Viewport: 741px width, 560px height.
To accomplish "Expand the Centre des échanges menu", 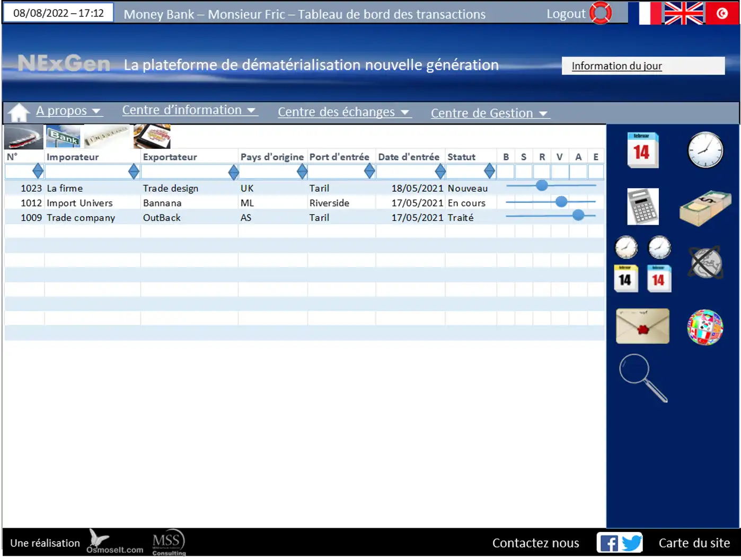I will pos(344,112).
